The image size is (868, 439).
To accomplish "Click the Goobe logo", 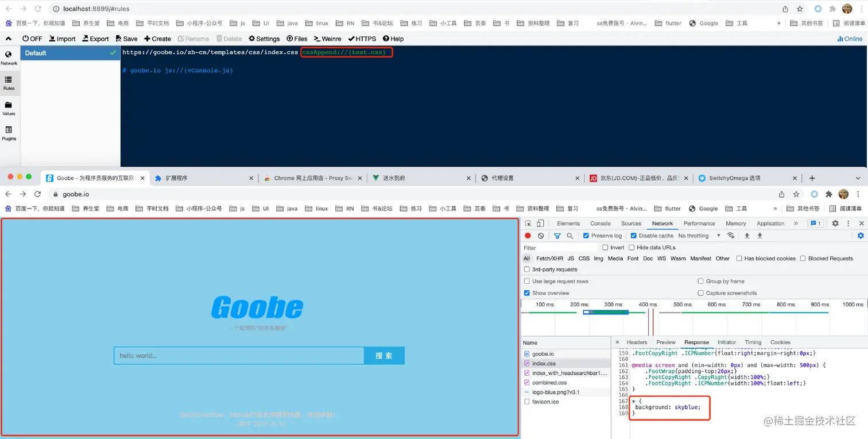I will (x=257, y=307).
